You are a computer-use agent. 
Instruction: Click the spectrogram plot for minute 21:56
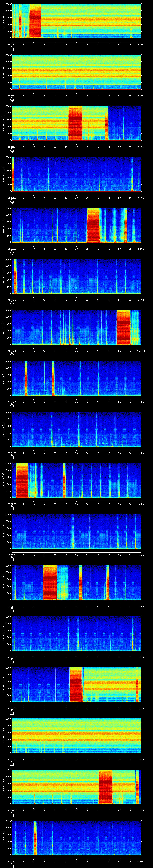[x=77, y=174]
